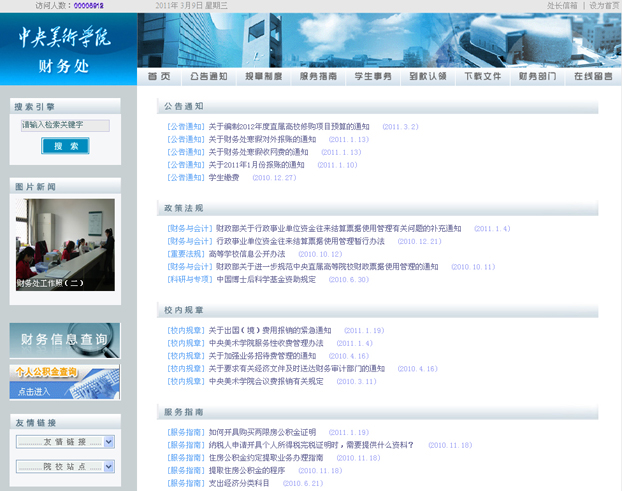Viewport: 622px width, 491px height.
Task: Open the 服务指南 navigation tab
Action: point(319,76)
